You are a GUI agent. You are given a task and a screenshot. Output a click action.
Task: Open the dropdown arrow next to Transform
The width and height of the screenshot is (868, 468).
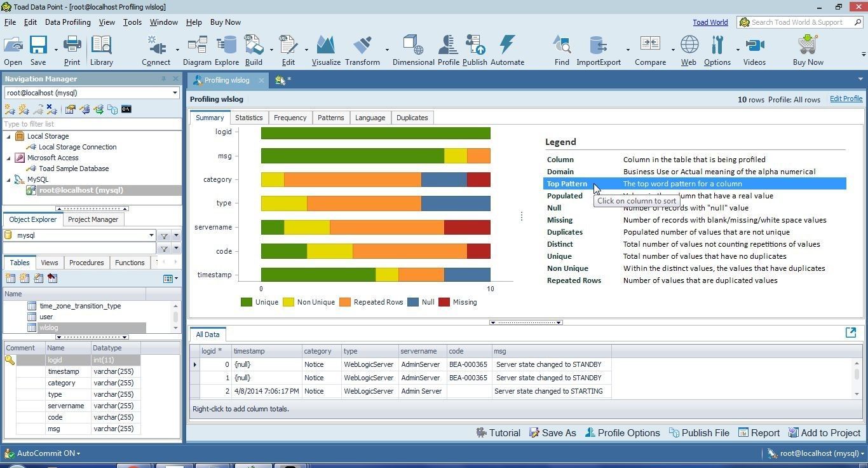(386, 50)
